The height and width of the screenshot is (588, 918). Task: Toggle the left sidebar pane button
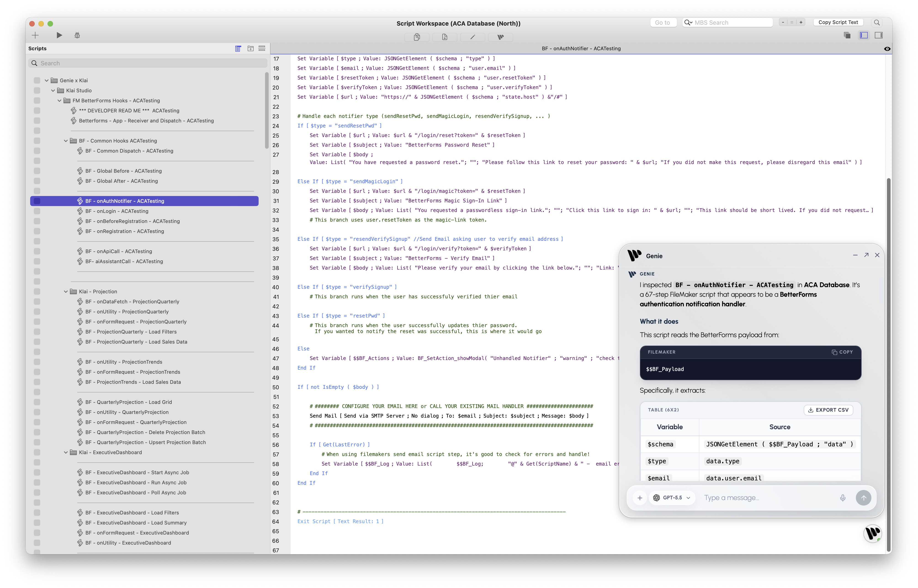point(864,35)
